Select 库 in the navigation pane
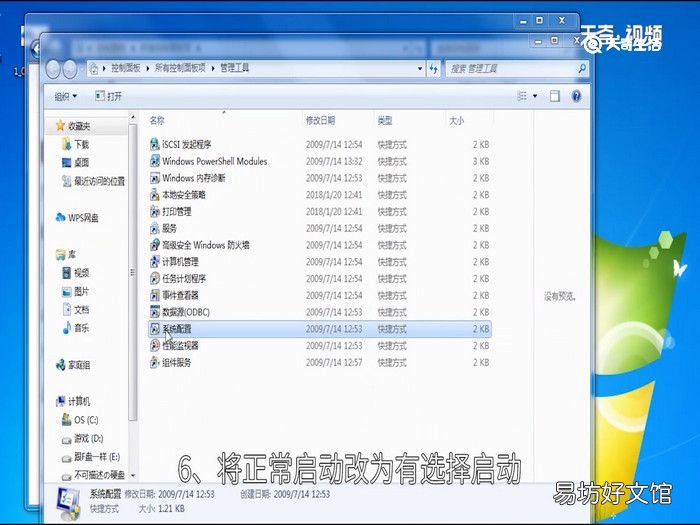This screenshot has height=525, width=700. pos(66,254)
